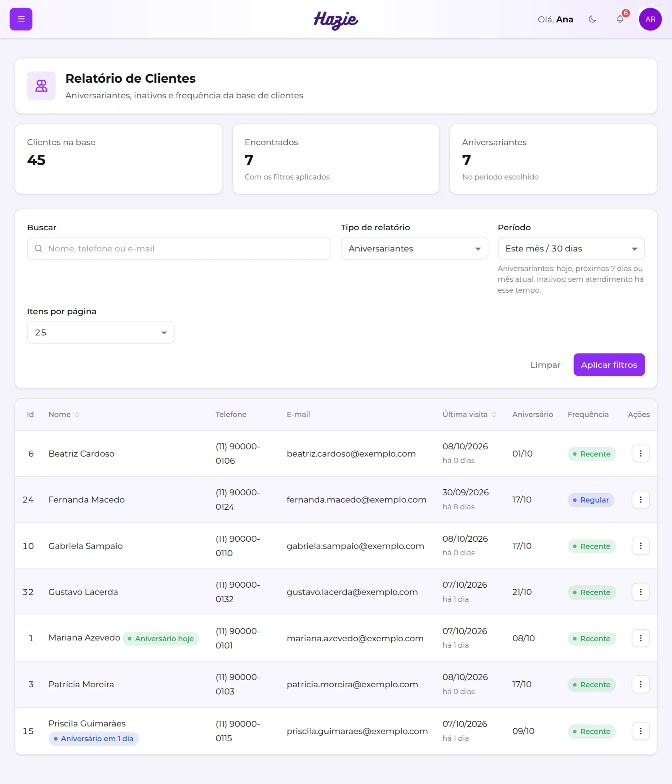Click the Clientes na base card

(x=118, y=159)
